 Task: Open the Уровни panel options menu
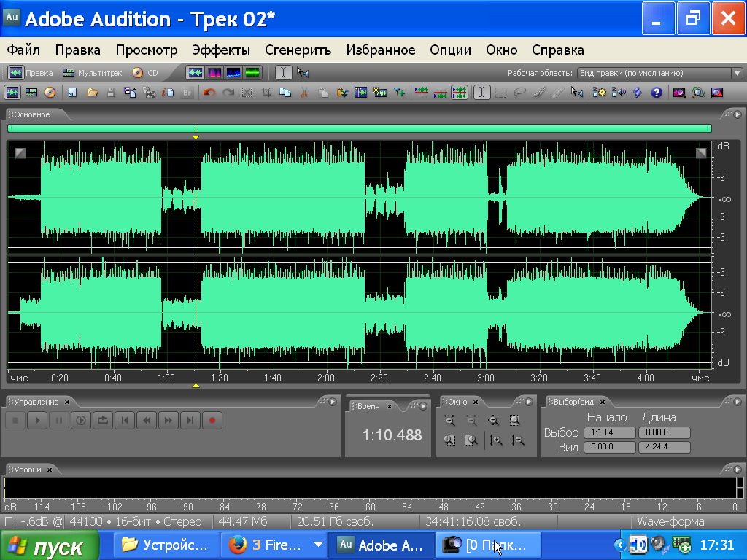tap(738, 470)
